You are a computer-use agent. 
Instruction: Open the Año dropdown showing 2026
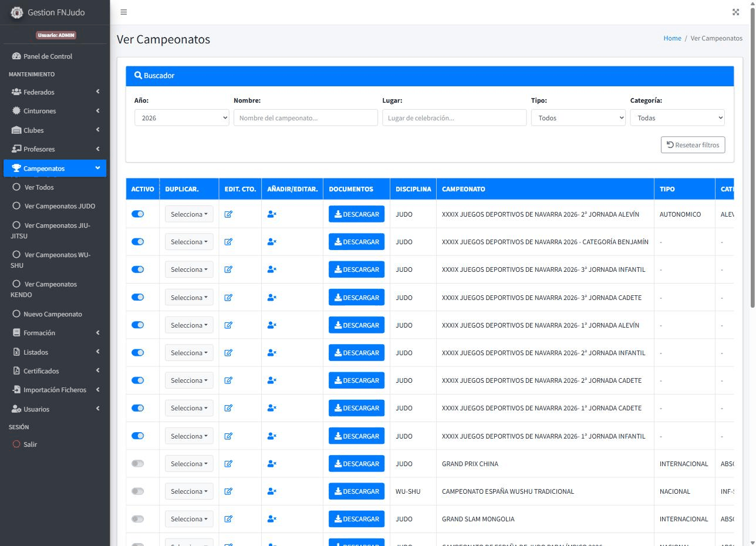coord(182,117)
